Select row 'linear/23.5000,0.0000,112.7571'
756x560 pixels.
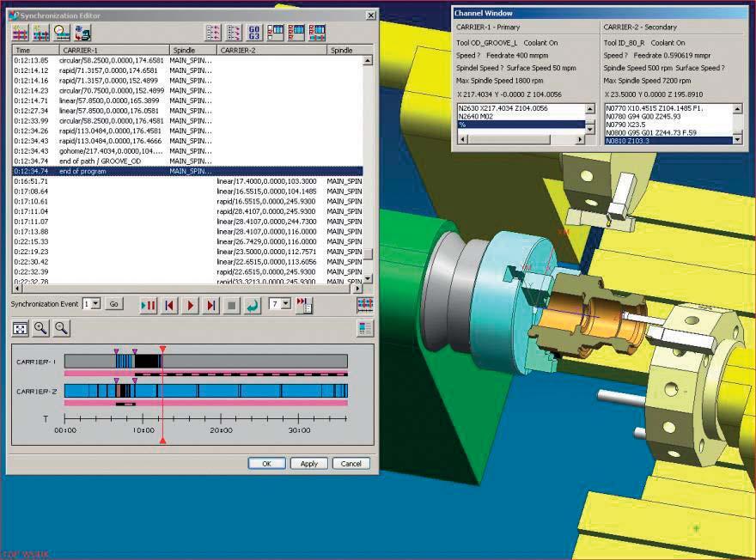pyautogui.click(x=187, y=252)
